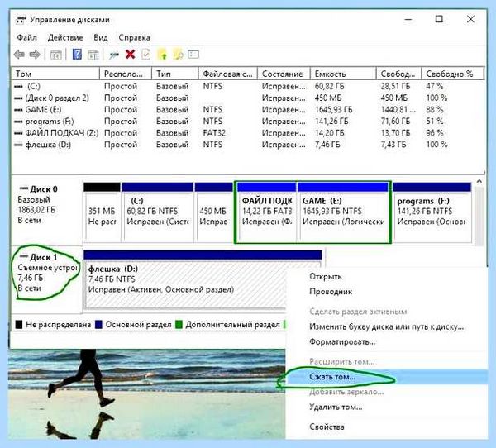Click the Диск 1 removable disk label panel
Viewport: 496px width, 448px height.
pos(47,279)
